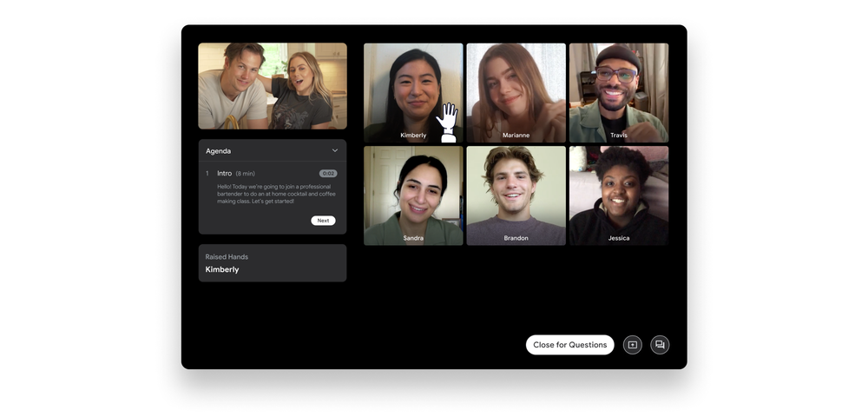
Task: Select Sandra's video tile
Action: [x=413, y=195]
